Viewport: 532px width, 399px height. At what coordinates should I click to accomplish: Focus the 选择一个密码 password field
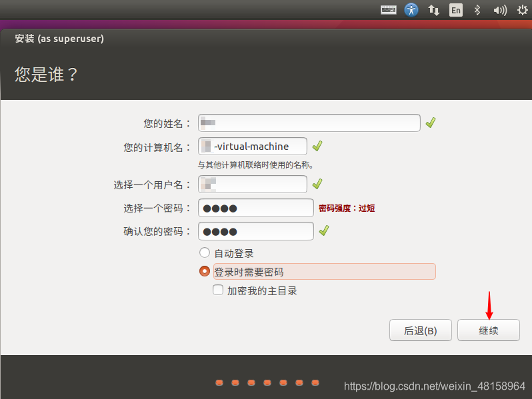point(256,208)
